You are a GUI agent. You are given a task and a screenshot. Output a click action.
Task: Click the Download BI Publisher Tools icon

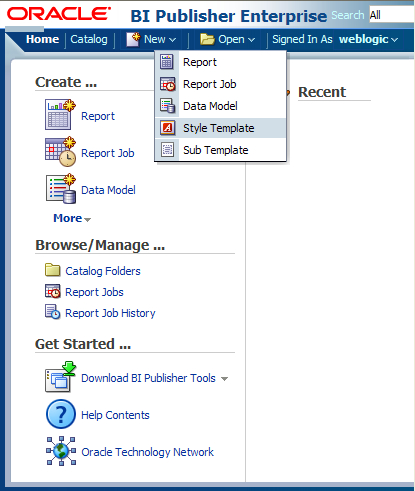pyautogui.click(x=60, y=377)
